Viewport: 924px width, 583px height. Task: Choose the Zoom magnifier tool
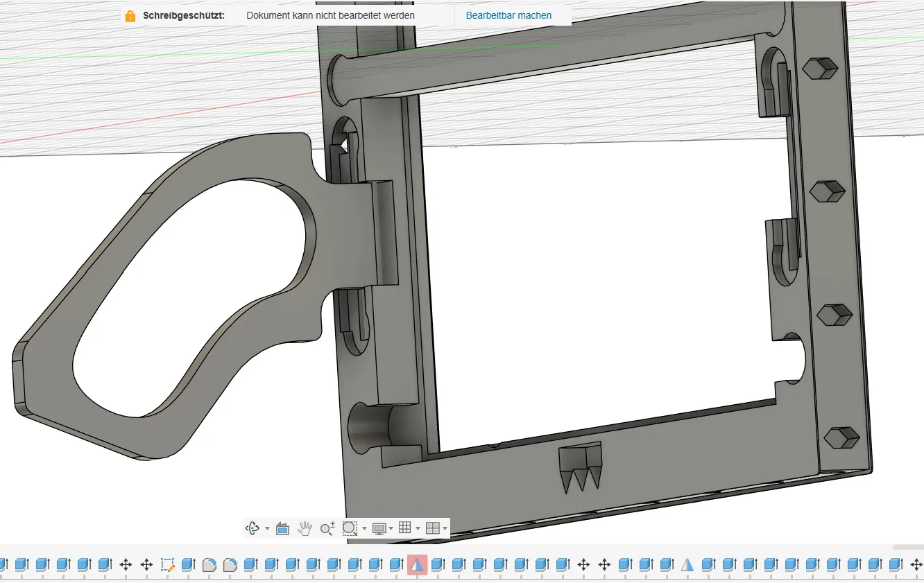coord(327,528)
